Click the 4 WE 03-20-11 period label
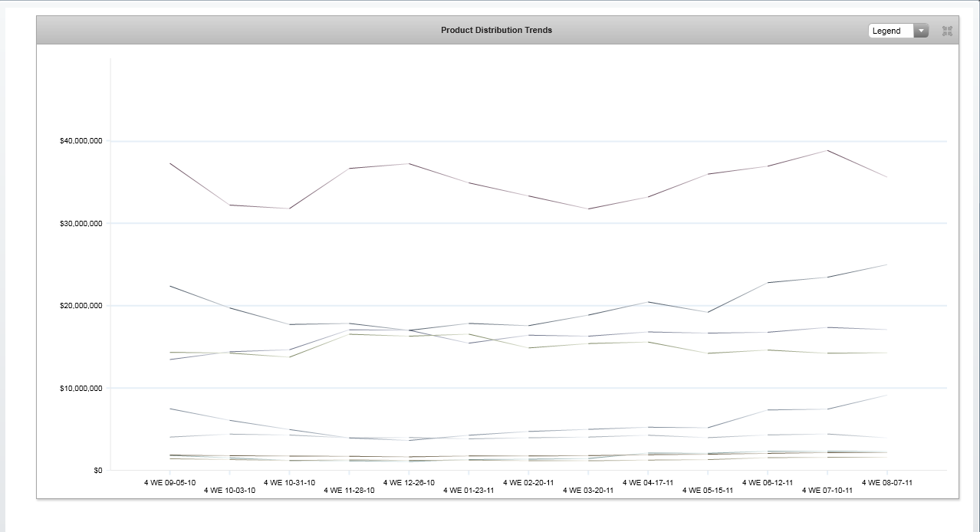Image resolution: width=980 pixels, height=532 pixels. pos(588,491)
